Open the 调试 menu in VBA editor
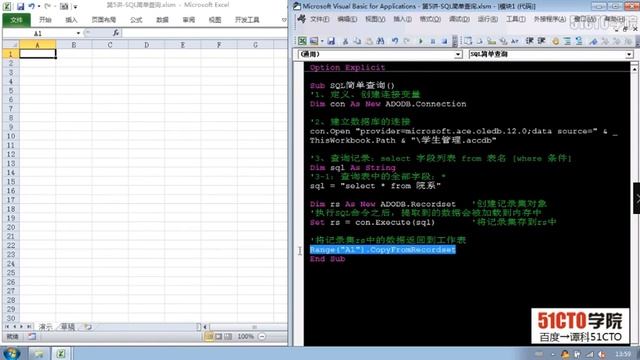 (x=459, y=19)
